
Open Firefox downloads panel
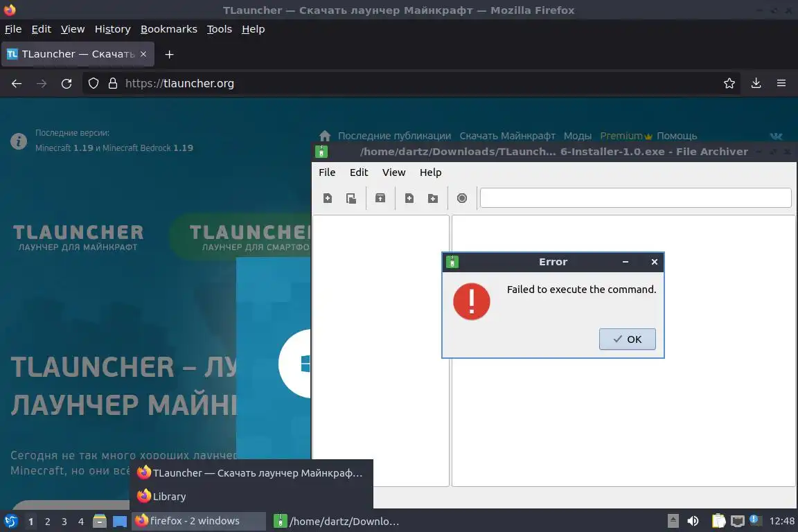(x=756, y=84)
